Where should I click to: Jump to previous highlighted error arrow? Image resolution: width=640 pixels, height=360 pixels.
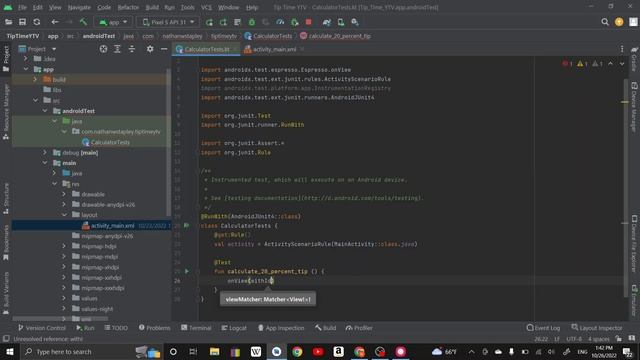pyautogui.click(x=611, y=64)
